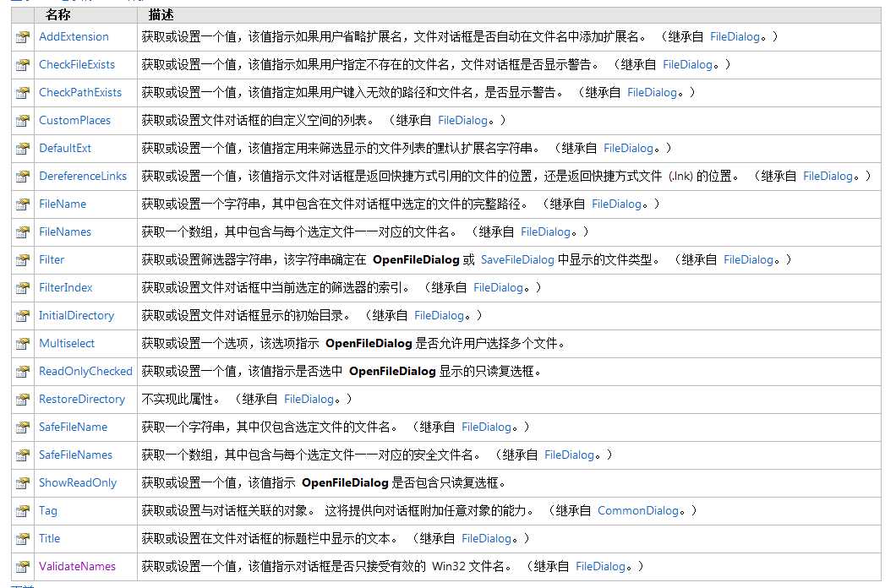This screenshot has height=588, width=896.
Task: Click property icon beside Multiselect
Action: tap(22, 345)
